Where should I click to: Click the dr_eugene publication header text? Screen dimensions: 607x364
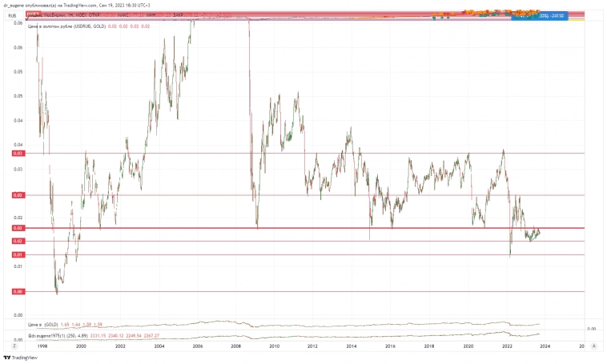[x=77, y=6]
